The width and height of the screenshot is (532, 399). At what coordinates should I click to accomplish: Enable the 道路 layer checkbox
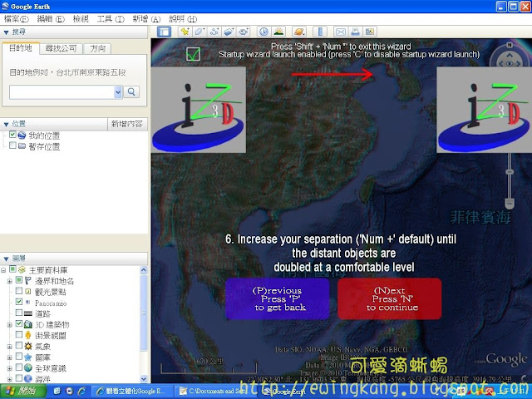tap(19, 313)
